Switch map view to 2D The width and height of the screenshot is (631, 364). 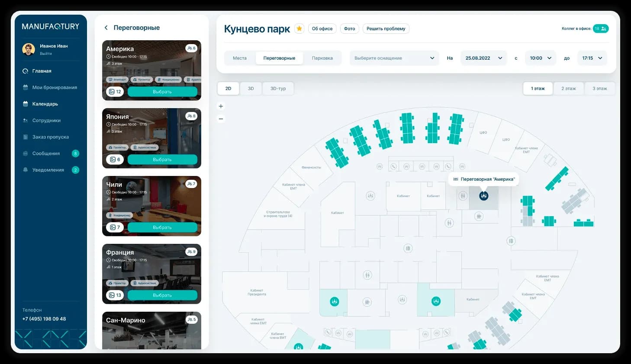tap(228, 89)
